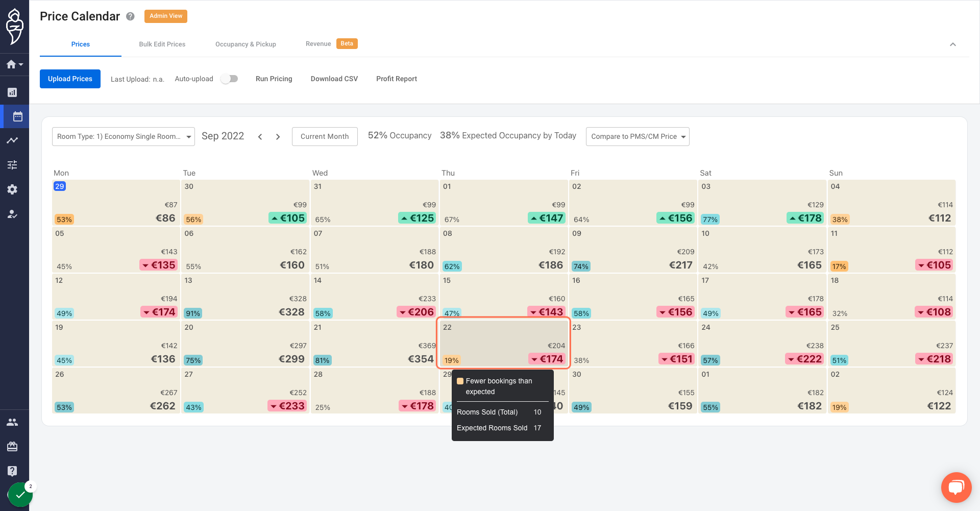Collapse the header panel with the chevron

coord(952,44)
